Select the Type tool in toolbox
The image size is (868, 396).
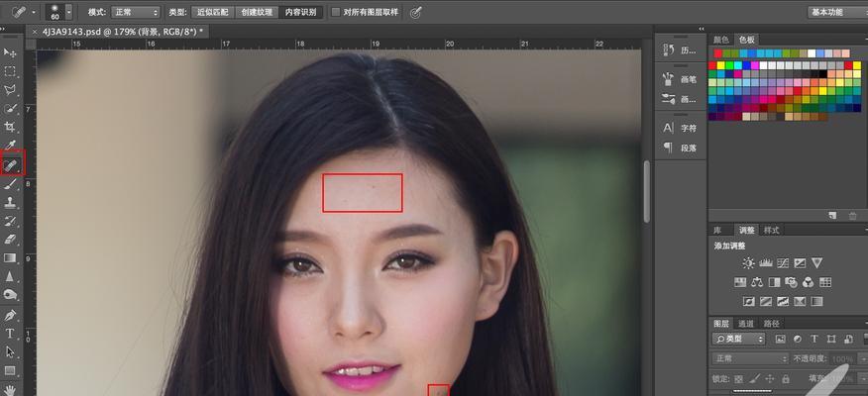pos(10,334)
